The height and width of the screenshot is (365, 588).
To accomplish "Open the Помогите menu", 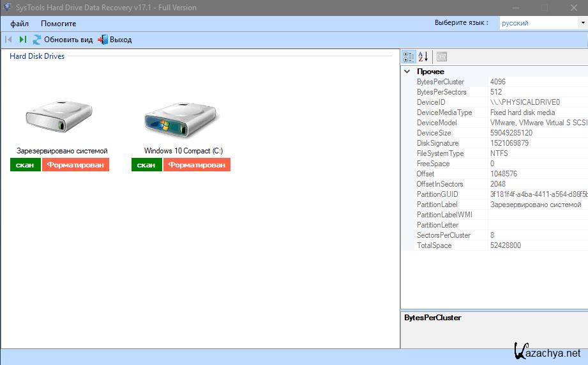I will click(58, 24).
